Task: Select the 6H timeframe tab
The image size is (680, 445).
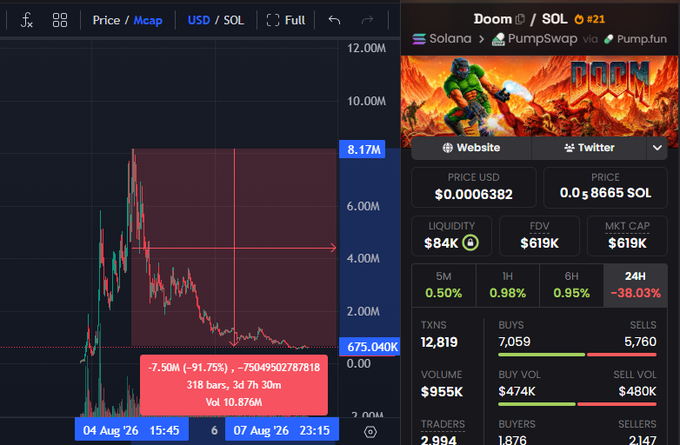Action: click(571, 285)
